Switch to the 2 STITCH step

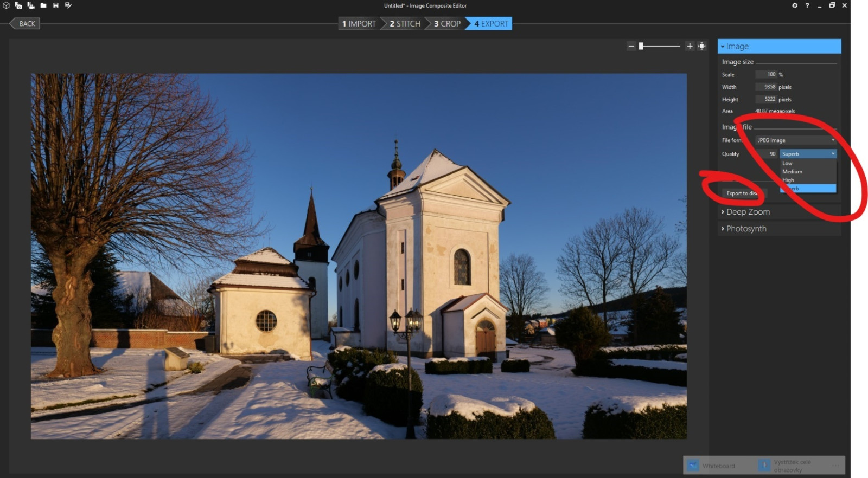click(x=405, y=24)
